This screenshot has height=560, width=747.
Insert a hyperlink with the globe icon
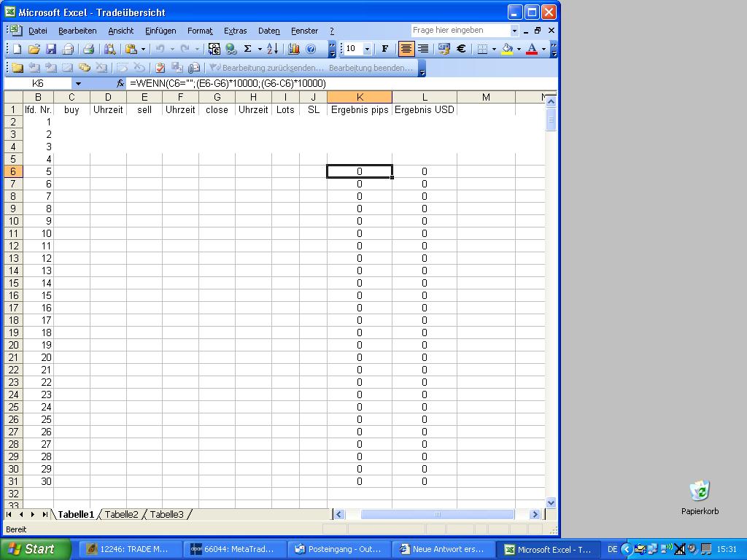pos(231,49)
